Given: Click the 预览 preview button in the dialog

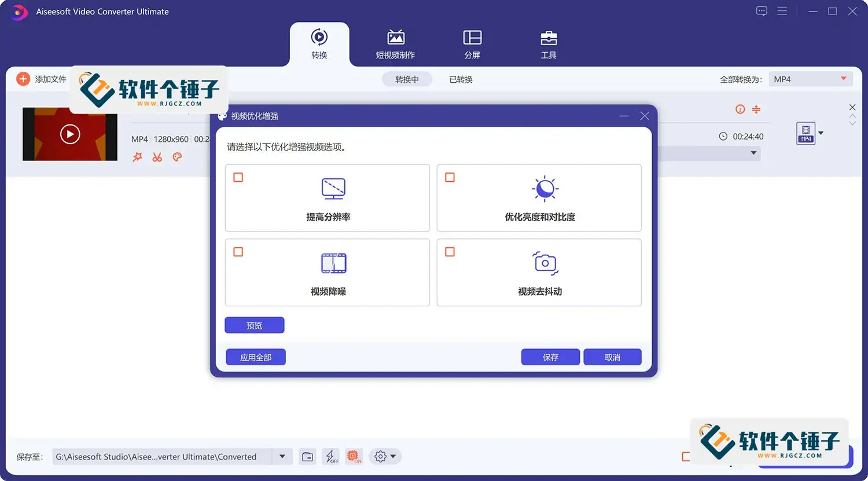Looking at the screenshot, I should (254, 325).
